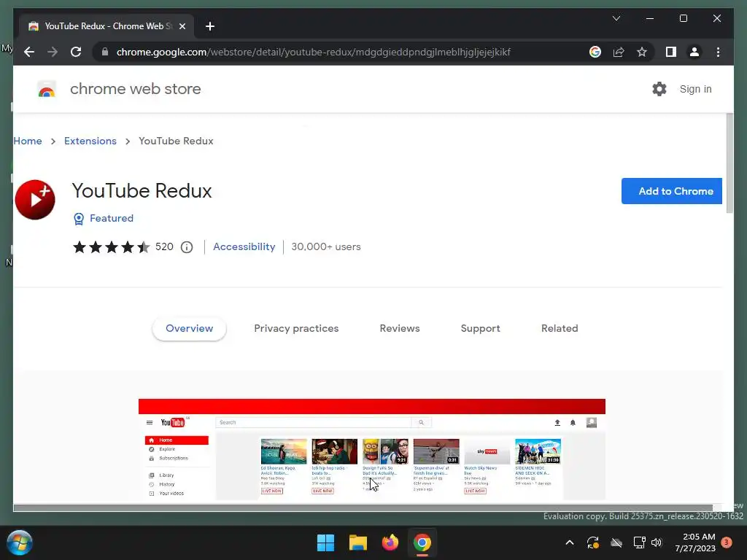Open network display tray icon
The height and width of the screenshot is (560, 747).
click(x=639, y=542)
